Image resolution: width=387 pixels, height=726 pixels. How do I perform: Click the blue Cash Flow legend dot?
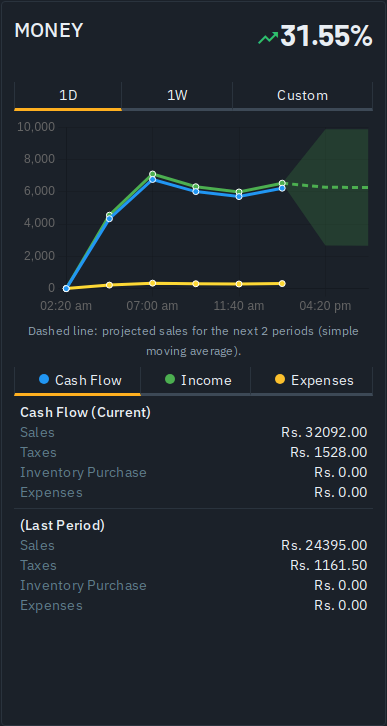coord(44,380)
